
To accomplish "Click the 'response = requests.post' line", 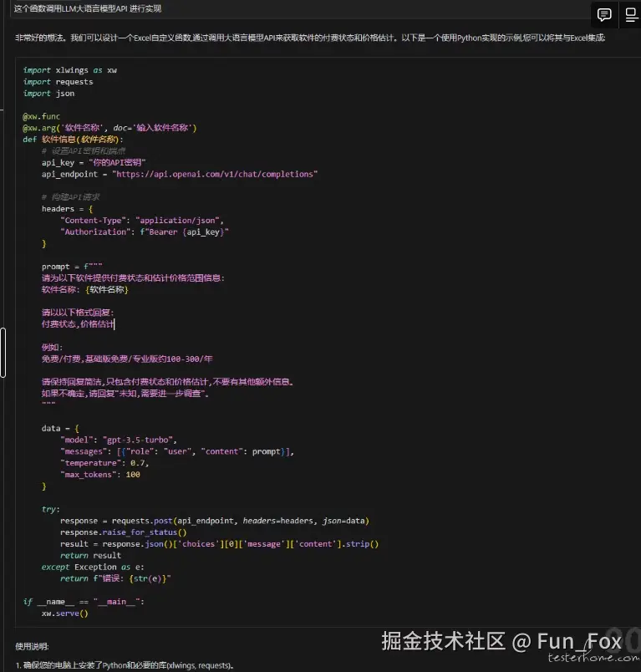I will [x=215, y=522].
